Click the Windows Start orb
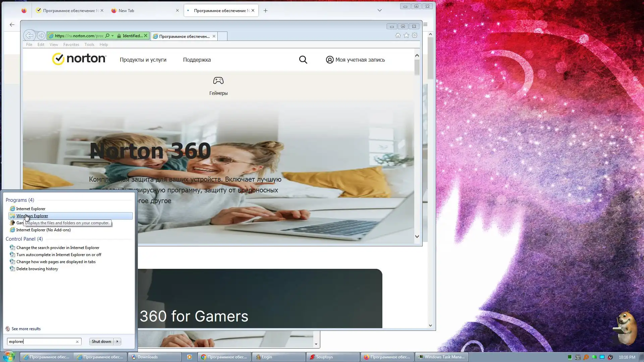Viewport: 644px width, 362px height. pyautogui.click(x=9, y=356)
